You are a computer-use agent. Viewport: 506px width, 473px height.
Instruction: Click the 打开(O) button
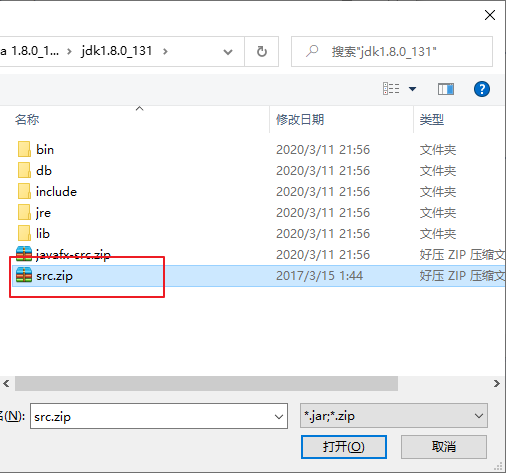tap(344, 447)
